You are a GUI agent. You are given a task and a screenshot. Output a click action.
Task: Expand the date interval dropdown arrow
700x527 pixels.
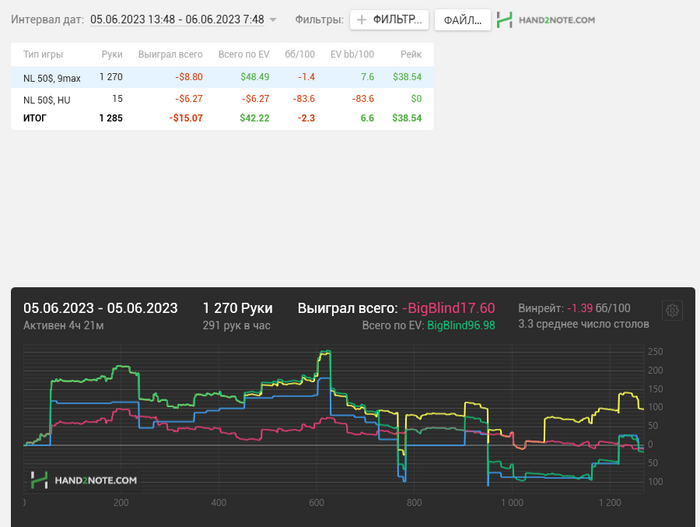(x=273, y=20)
